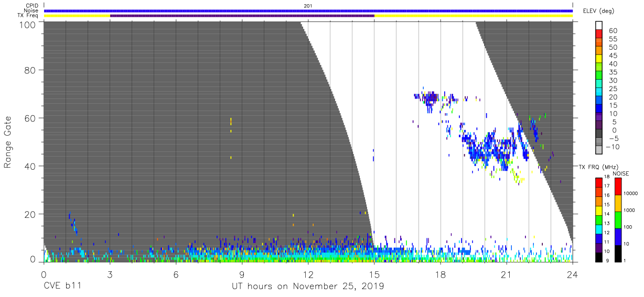Click the '100' tick on the Range Gate axis
This screenshot has width=644, height=297.
coord(26,24)
